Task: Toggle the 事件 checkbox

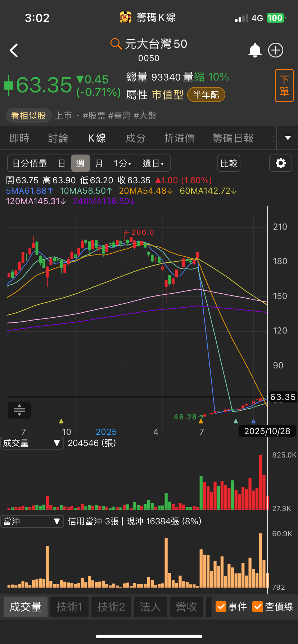Action: coord(221,607)
